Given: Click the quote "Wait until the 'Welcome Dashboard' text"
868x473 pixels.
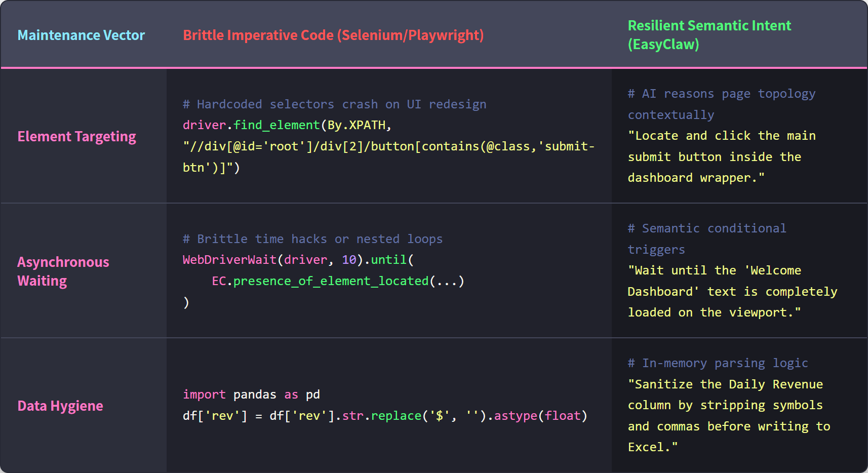Looking at the screenshot, I should point(732,292).
